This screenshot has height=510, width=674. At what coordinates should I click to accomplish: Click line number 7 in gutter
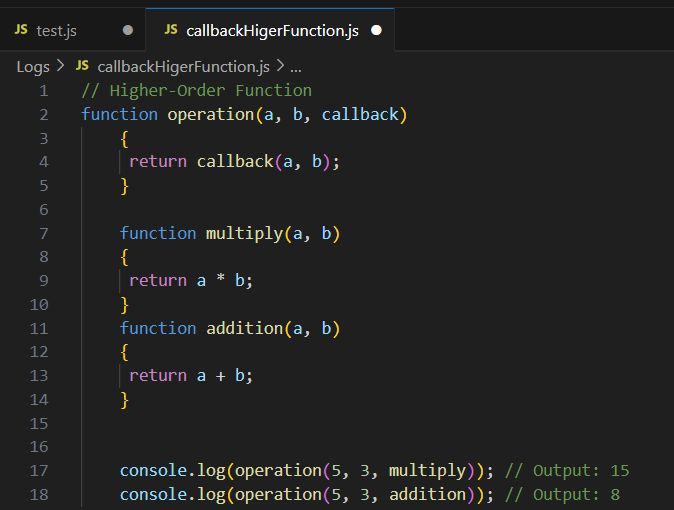coord(44,233)
